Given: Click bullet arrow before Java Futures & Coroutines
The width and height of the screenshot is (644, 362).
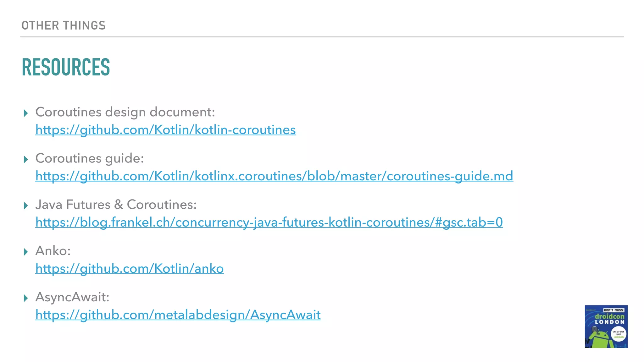Looking at the screenshot, I should pos(26,206).
